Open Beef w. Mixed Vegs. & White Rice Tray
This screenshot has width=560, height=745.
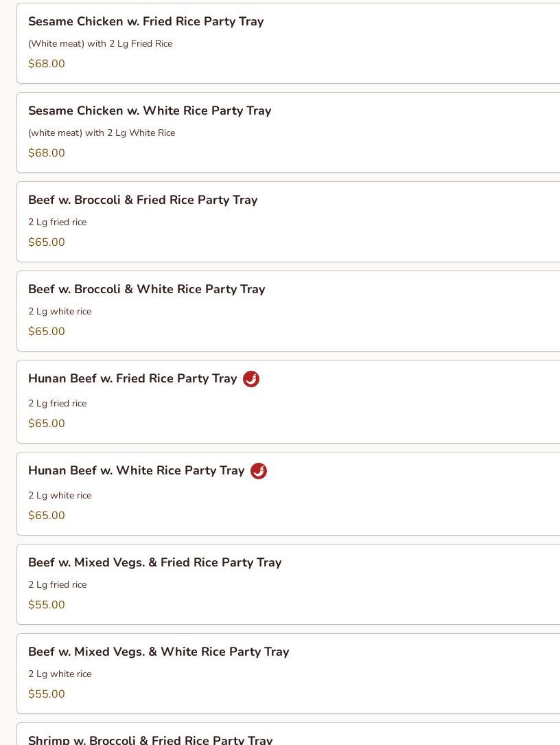coord(159,652)
